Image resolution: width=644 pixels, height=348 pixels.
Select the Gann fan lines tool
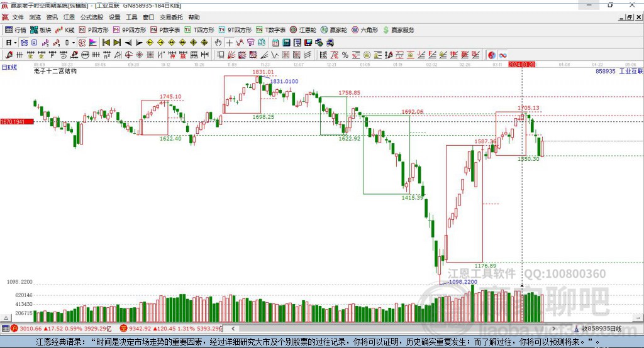point(232,55)
